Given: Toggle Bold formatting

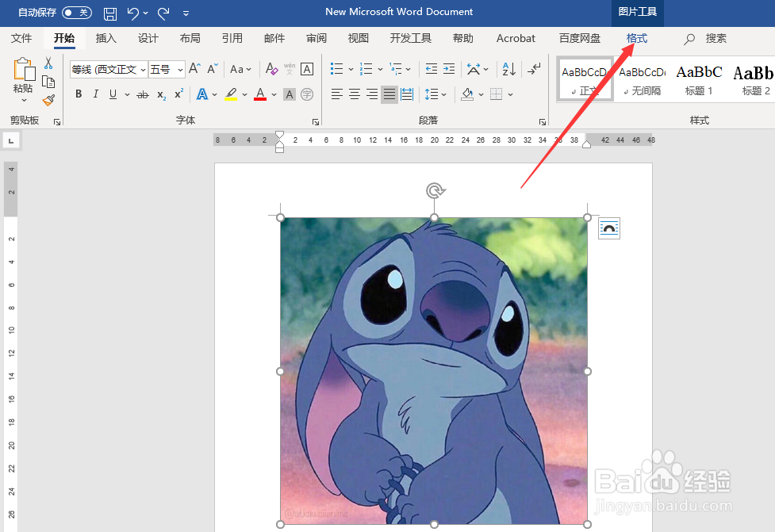Looking at the screenshot, I should [x=79, y=94].
